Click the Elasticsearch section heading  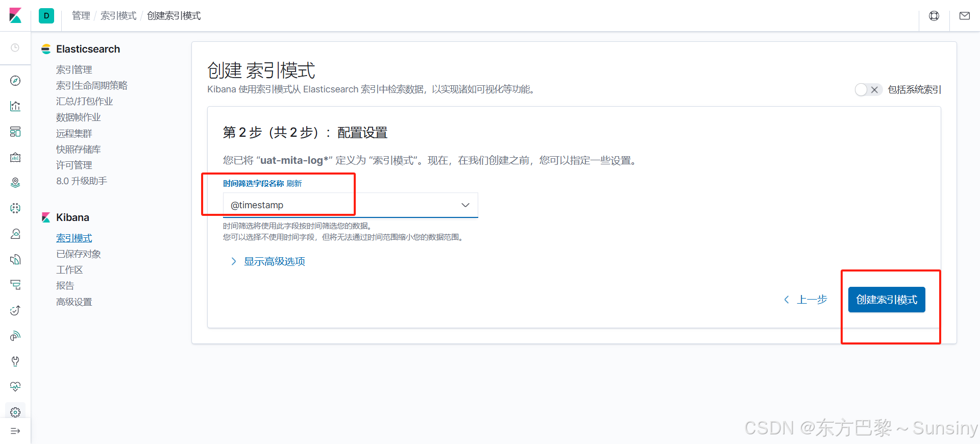(88, 49)
